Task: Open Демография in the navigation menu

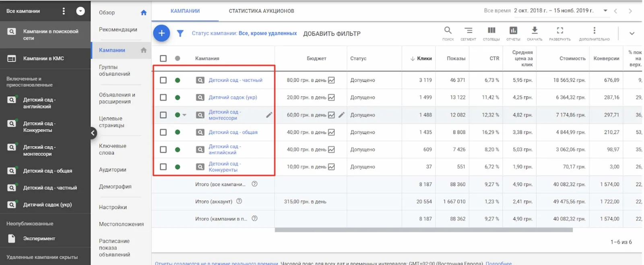Action: click(x=115, y=186)
